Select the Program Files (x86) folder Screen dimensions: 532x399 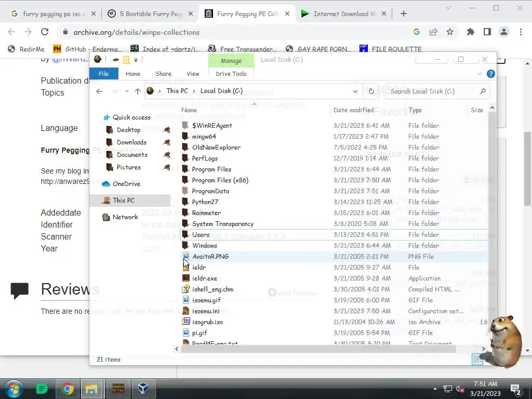tap(220, 180)
